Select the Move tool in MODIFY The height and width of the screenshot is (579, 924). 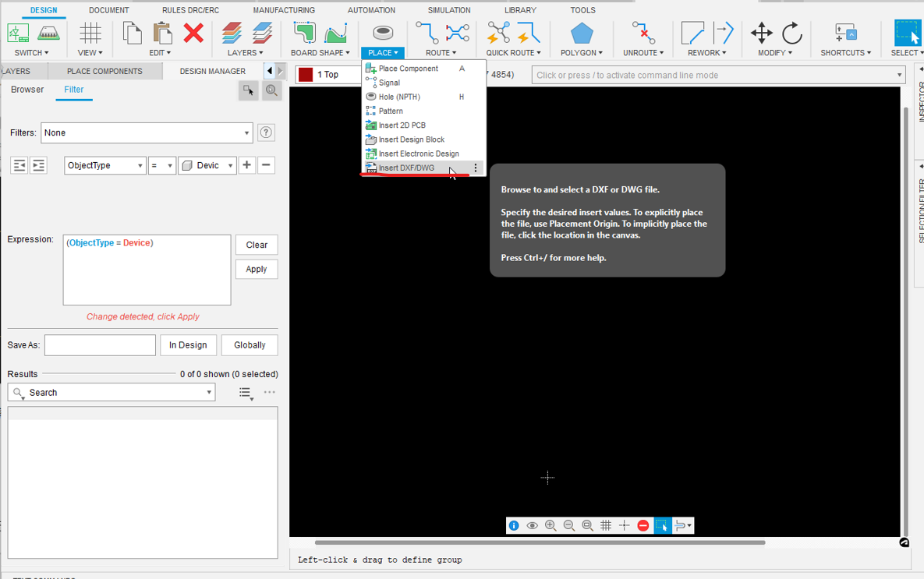tap(761, 33)
